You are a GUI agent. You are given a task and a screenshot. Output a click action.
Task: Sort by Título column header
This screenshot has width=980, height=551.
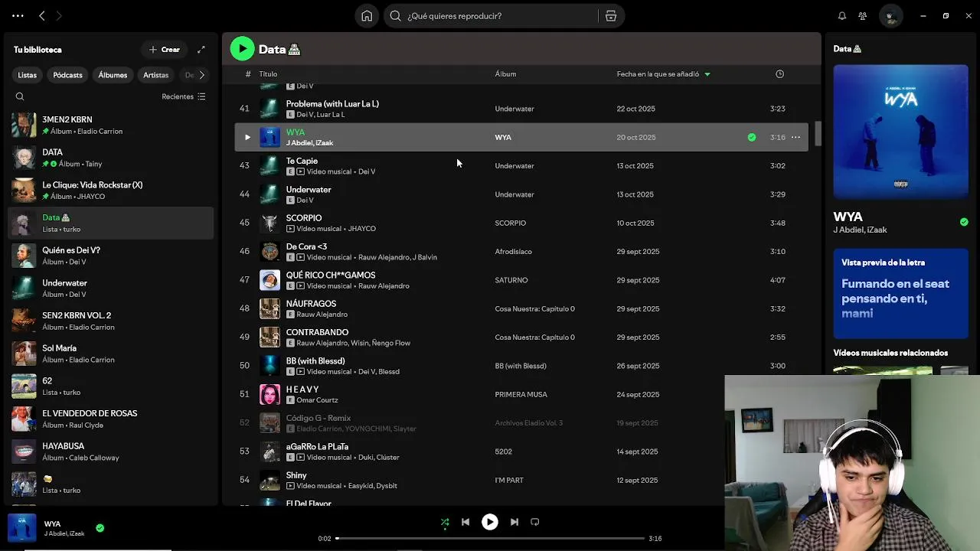pyautogui.click(x=268, y=74)
